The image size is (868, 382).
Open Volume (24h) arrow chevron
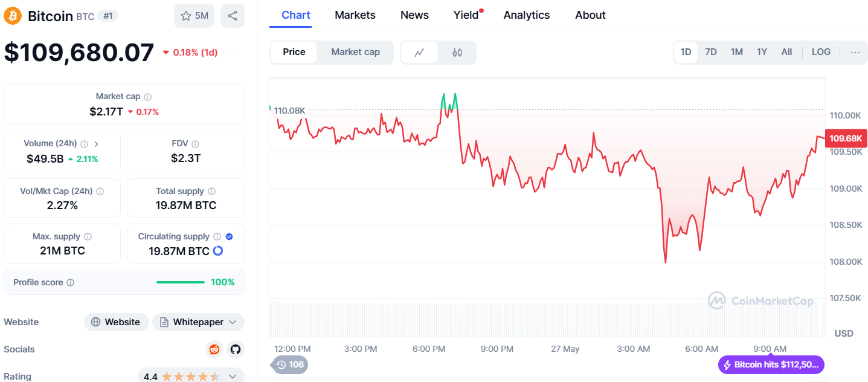[97, 144]
